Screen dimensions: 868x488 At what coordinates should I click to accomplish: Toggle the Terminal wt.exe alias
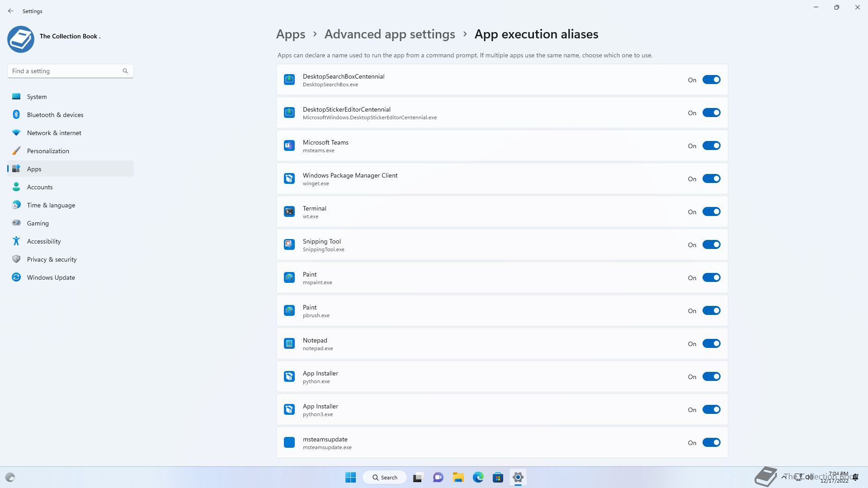click(711, 212)
